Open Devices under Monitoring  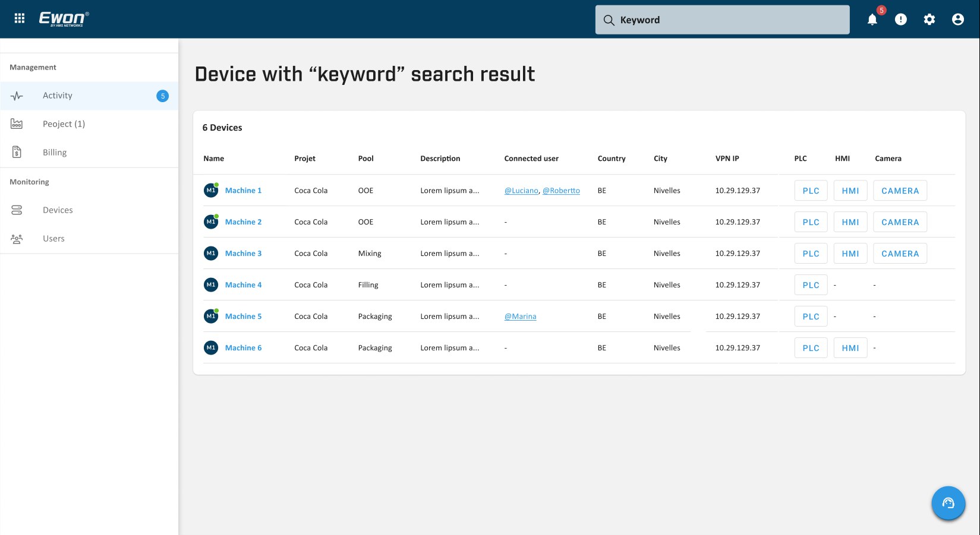[89, 210]
